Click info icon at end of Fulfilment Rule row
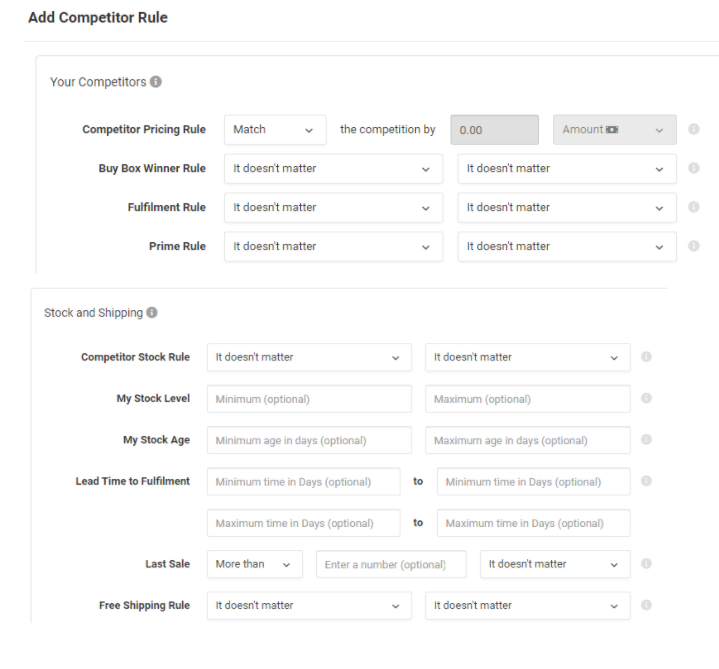Viewport: 719px width, 669px height. (x=693, y=207)
